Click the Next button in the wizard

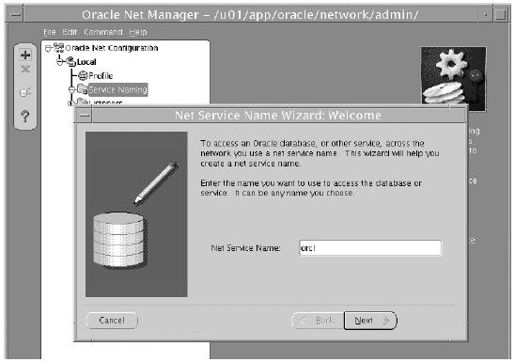tap(370, 320)
